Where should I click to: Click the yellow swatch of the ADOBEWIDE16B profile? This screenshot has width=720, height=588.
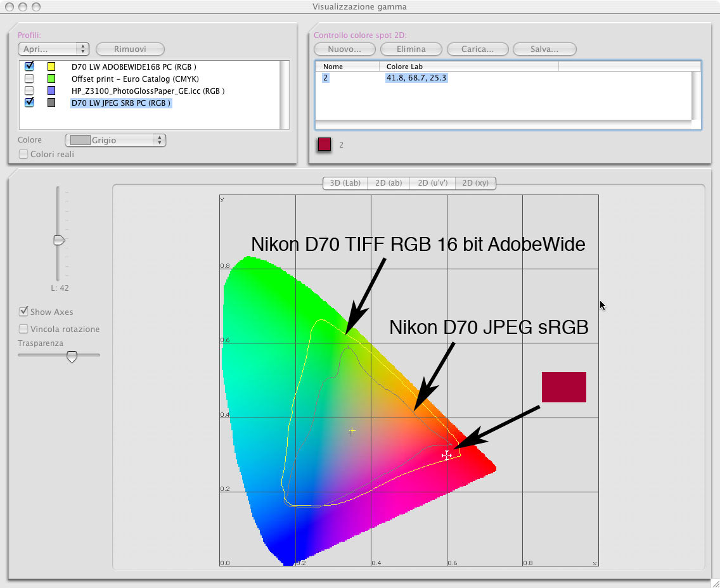(51, 67)
